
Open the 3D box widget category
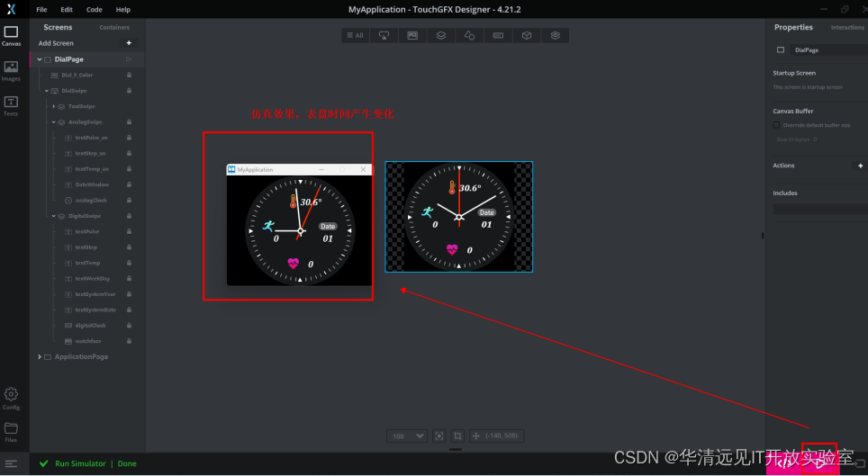coord(527,35)
